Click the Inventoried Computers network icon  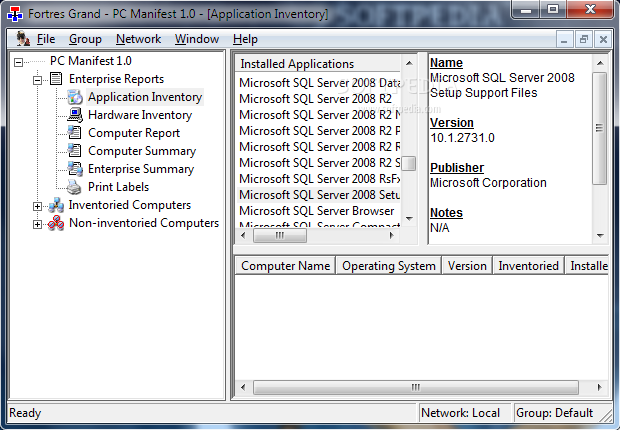[56, 205]
